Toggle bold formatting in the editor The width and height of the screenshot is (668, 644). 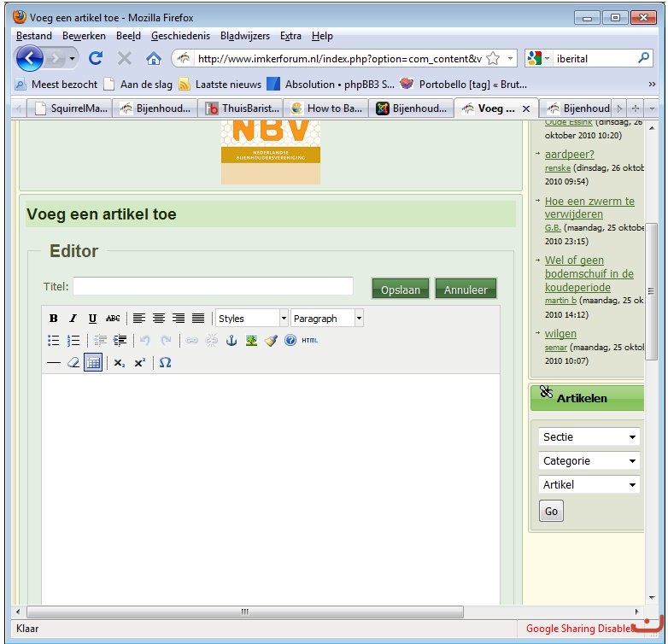(54, 319)
